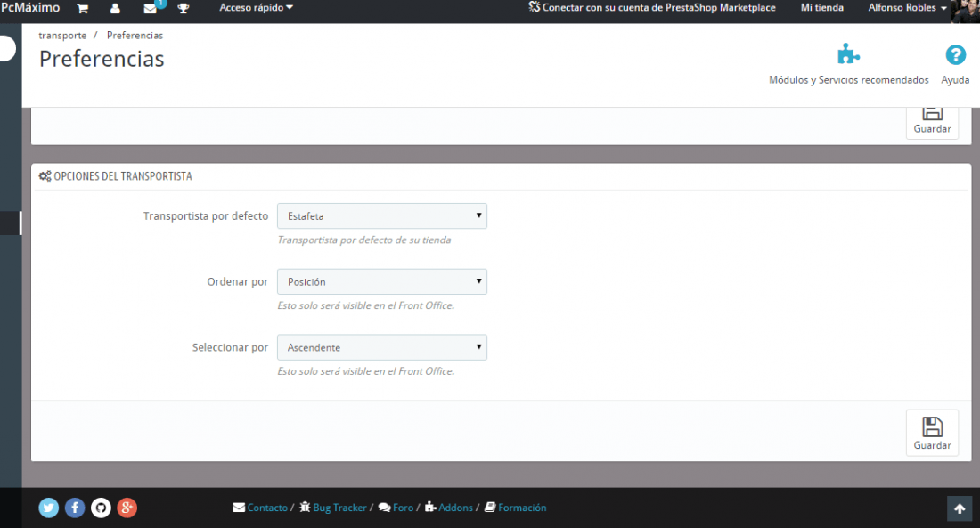Click the trophy icon in top bar
This screenshot has width=980, height=528.
tap(184, 9)
